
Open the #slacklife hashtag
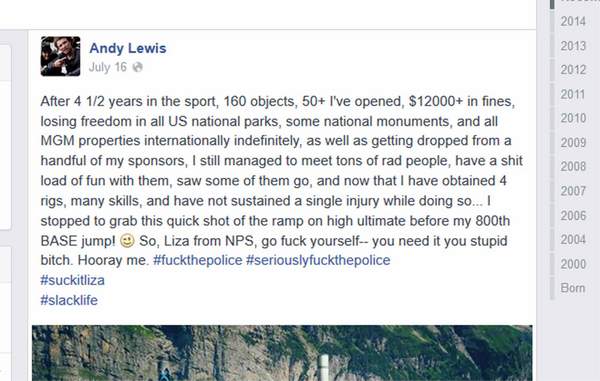click(x=69, y=300)
